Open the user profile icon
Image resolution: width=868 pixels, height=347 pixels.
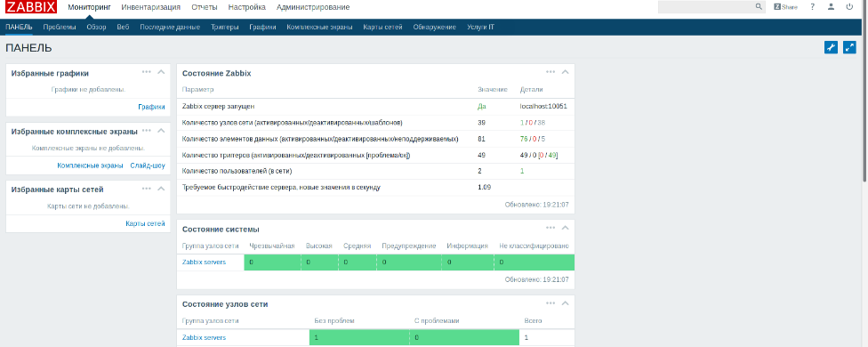[831, 7]
